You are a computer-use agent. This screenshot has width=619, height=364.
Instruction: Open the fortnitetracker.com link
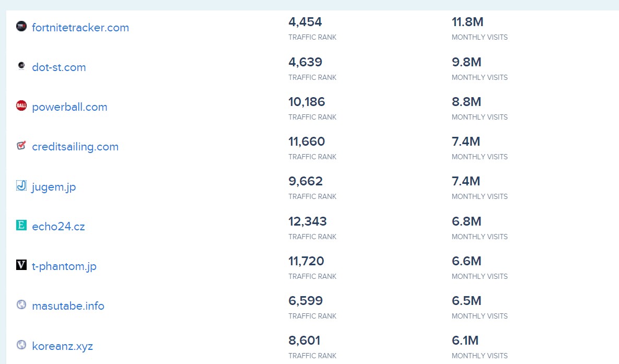(x=80, y=27)
